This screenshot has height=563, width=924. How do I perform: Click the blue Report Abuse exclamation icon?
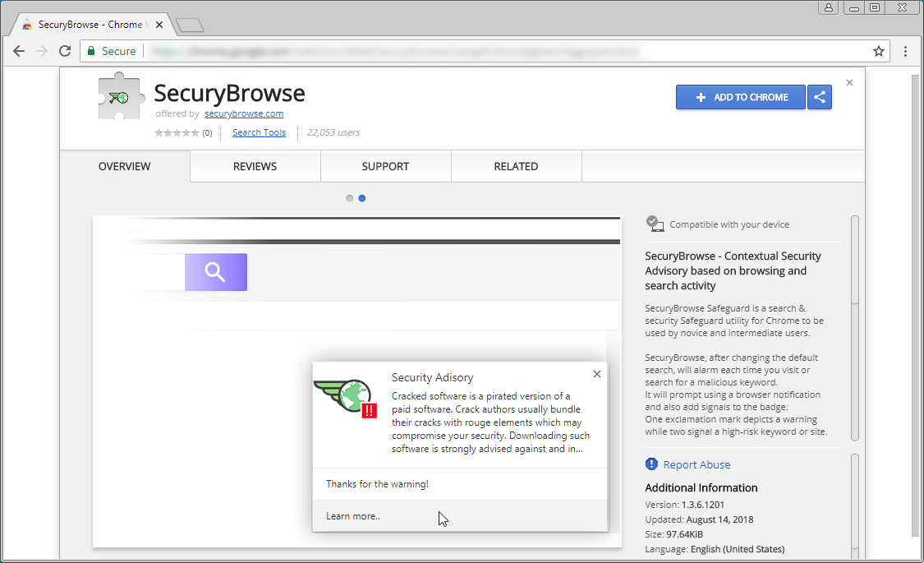[x=651, y=464]
